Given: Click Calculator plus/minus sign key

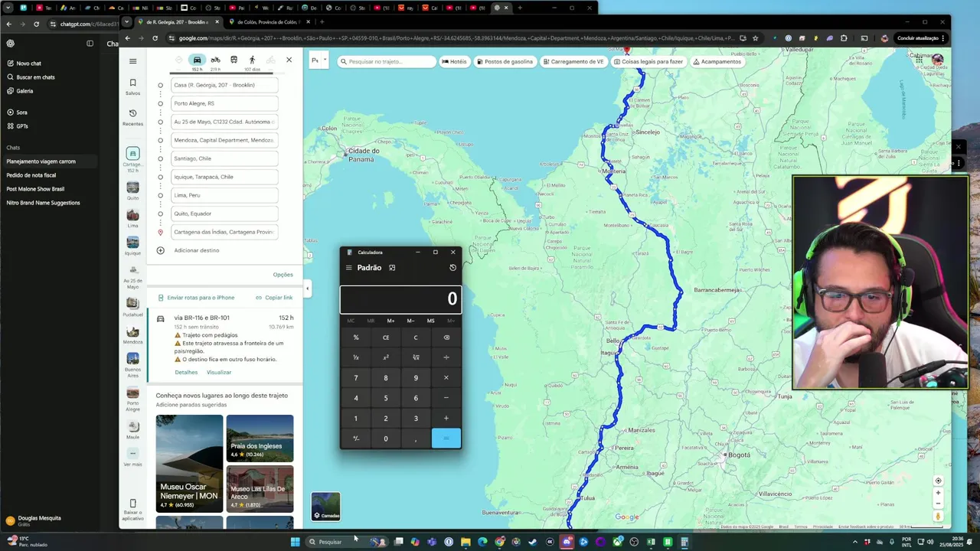Looking at the screenshot, I should click(355, 439).
